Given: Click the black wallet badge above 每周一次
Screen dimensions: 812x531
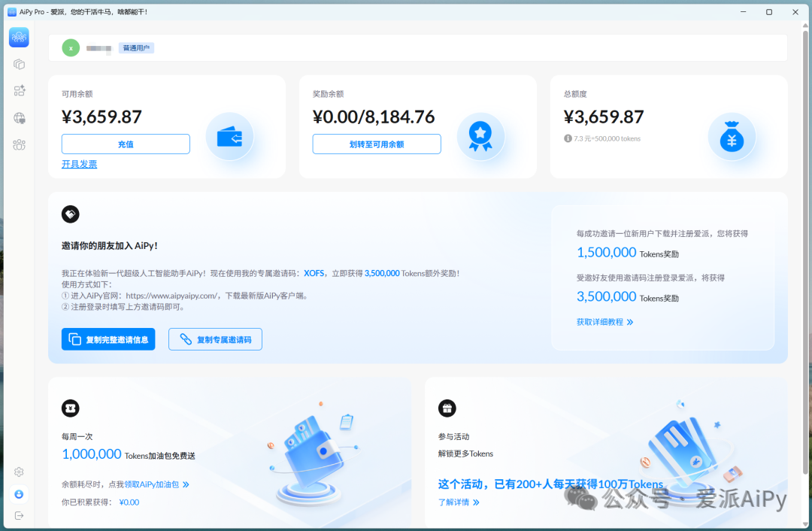Looking at the screenshot, I should tap(71, 408).
